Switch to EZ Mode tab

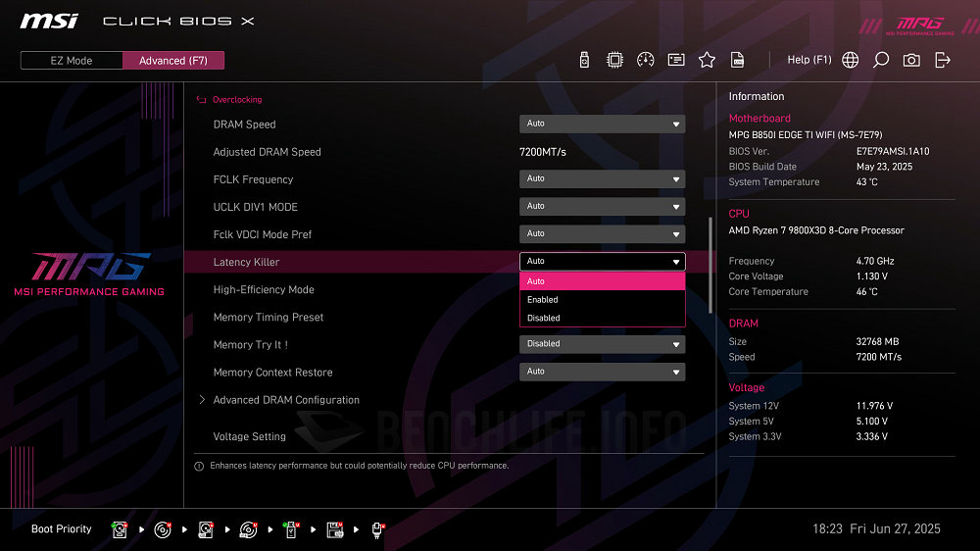pyautogui.click(x=72, y=61)
